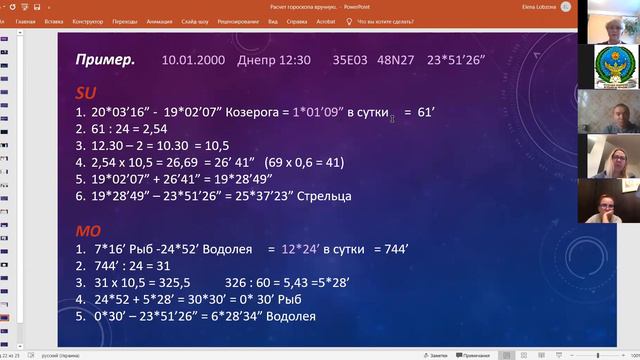
Task: Click the zoom out minus button
Action: (572, 356)
